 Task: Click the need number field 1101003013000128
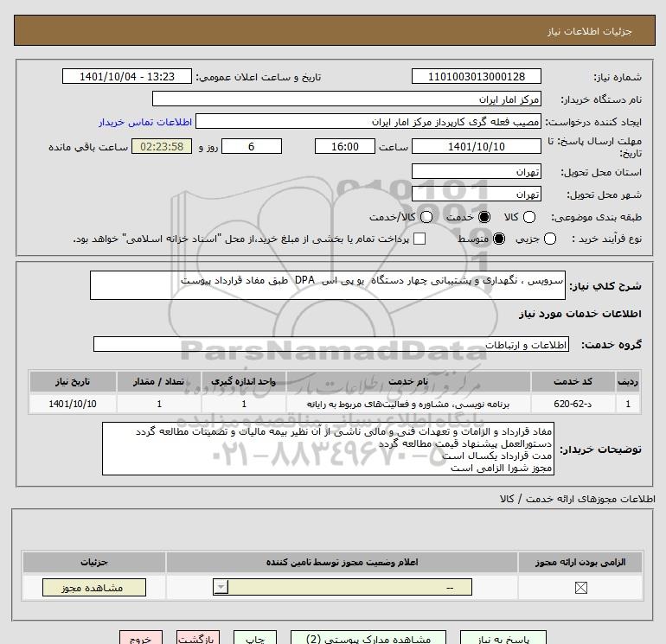coord(476,76)
